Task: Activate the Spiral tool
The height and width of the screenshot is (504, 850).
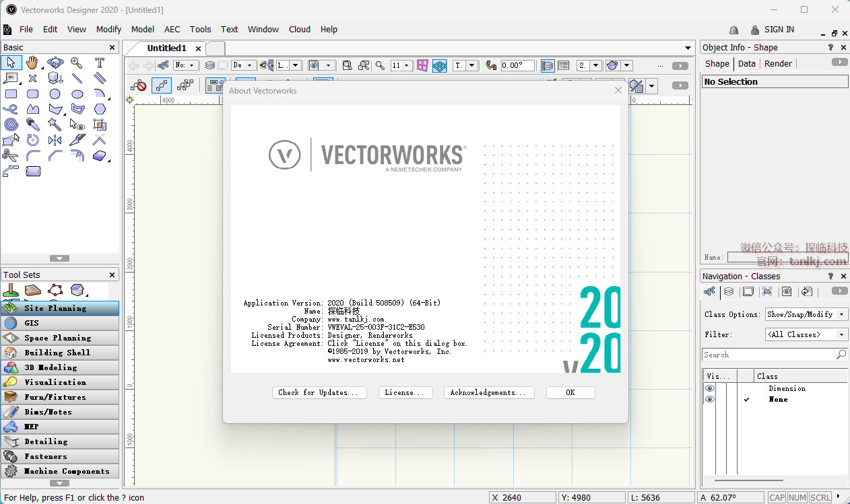Action: point(11,124)
